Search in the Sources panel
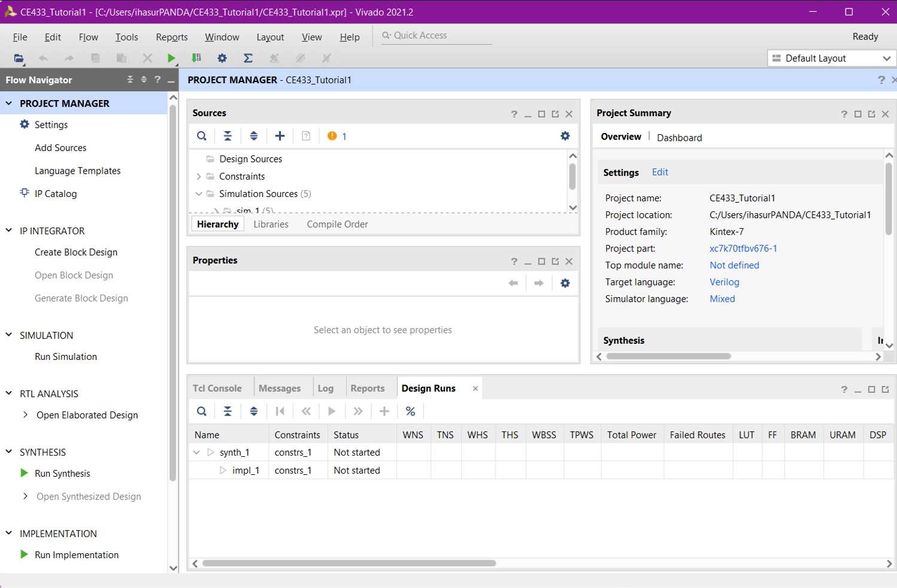The height and width of the screenshot is (588, 897). pyautogui.click(x=202, y=136)
